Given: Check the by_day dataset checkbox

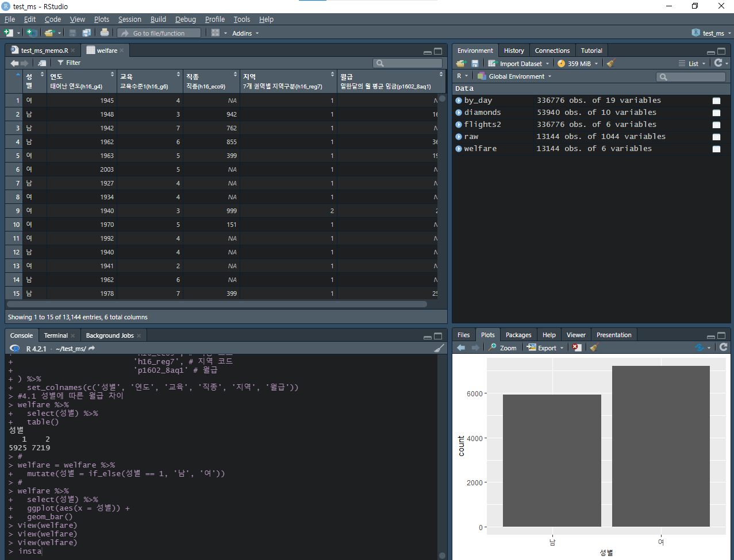Looking at the screenshot, I should pyautogui.click(x=716, y=101).
